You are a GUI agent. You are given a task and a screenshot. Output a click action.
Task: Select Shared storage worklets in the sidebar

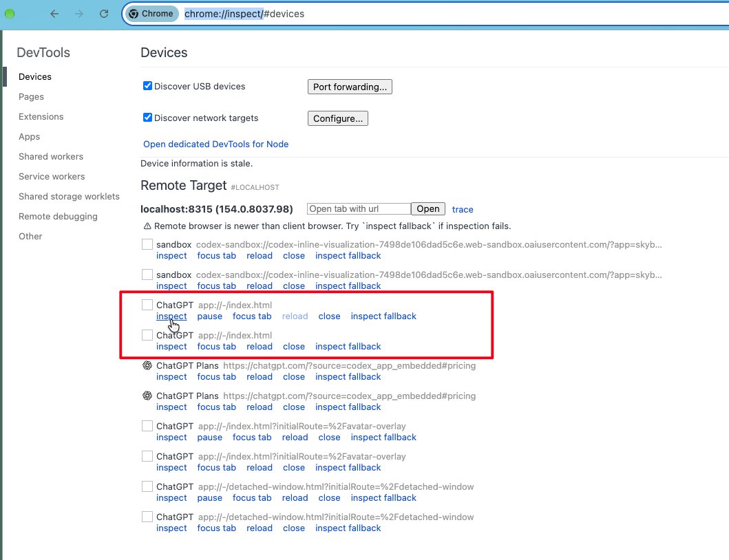pos(69,197)
